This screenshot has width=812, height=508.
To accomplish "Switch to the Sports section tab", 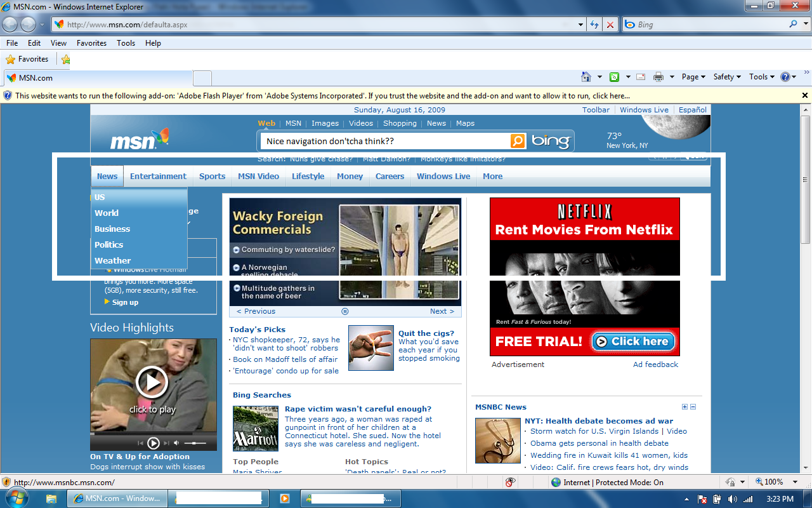I will [212, 176].
